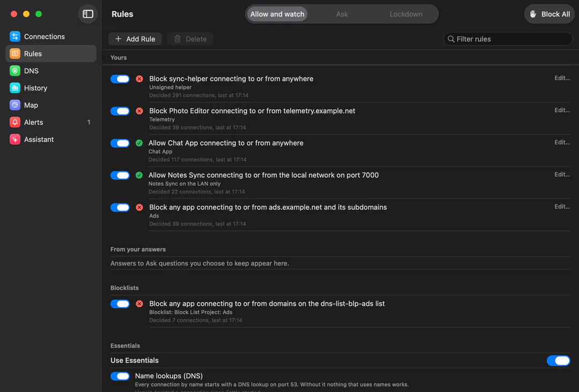Screen dimensions: 579x392
Task: Click 'Blocklist: Block List Project: Ads' text
Action: click(x=190, y=312)
